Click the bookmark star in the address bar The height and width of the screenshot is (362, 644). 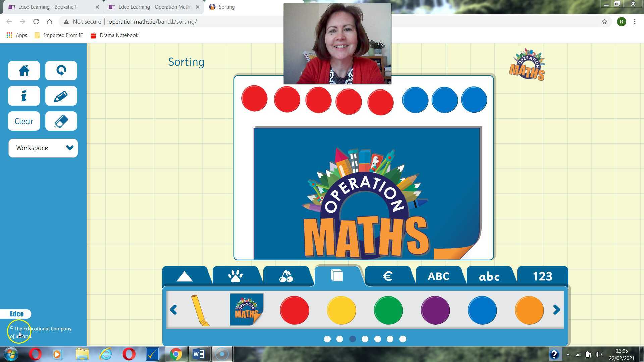[x=605, y=21]
